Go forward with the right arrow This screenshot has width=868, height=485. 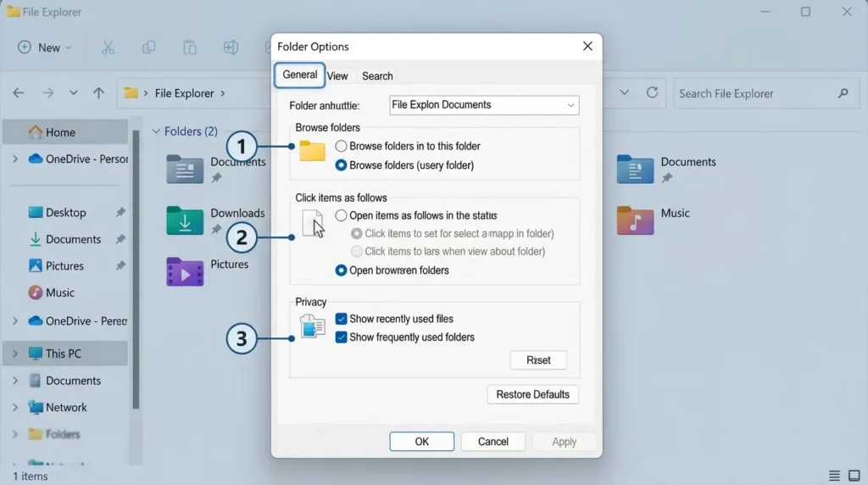[48, 93]
